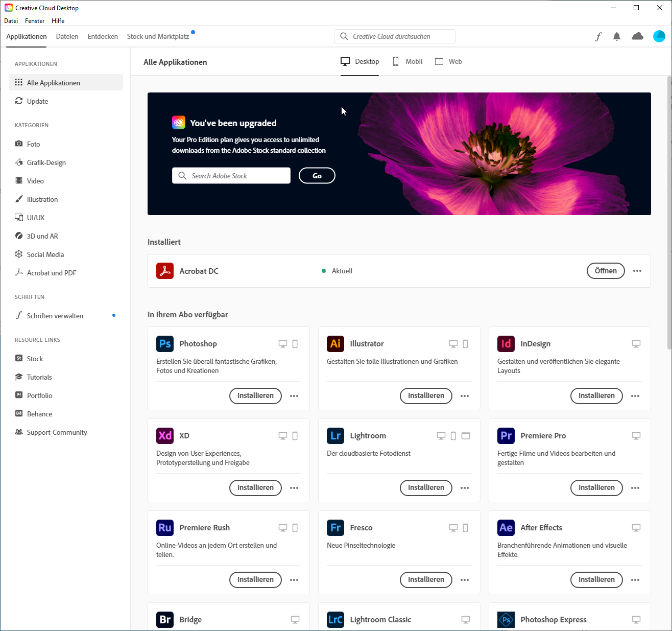Open the user profile avatar

pyautogui.click(x=659, y=36)
